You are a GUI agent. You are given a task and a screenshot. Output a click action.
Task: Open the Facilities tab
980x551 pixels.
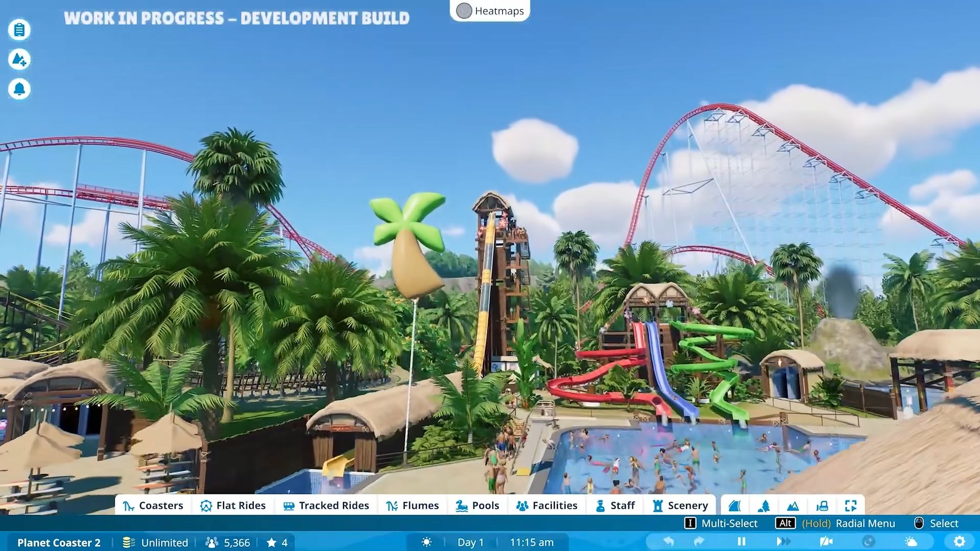click(547, 506)
